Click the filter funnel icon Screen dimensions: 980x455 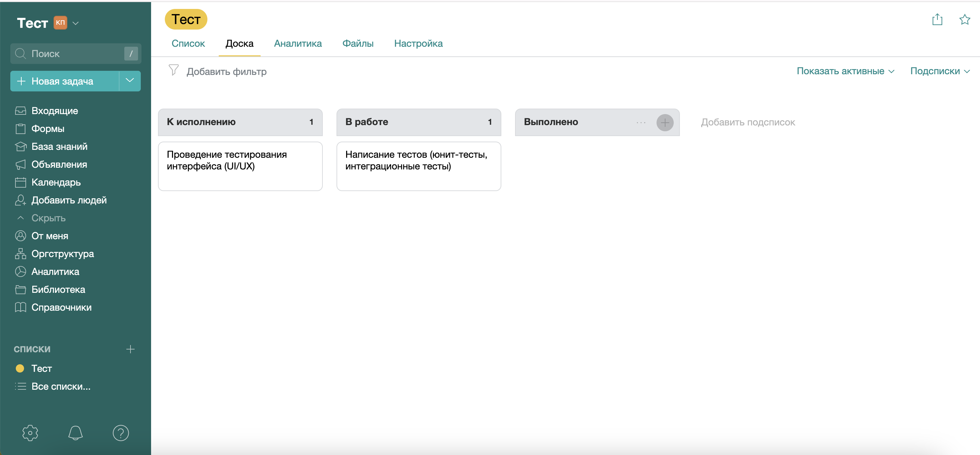click(x=173, y=70)
